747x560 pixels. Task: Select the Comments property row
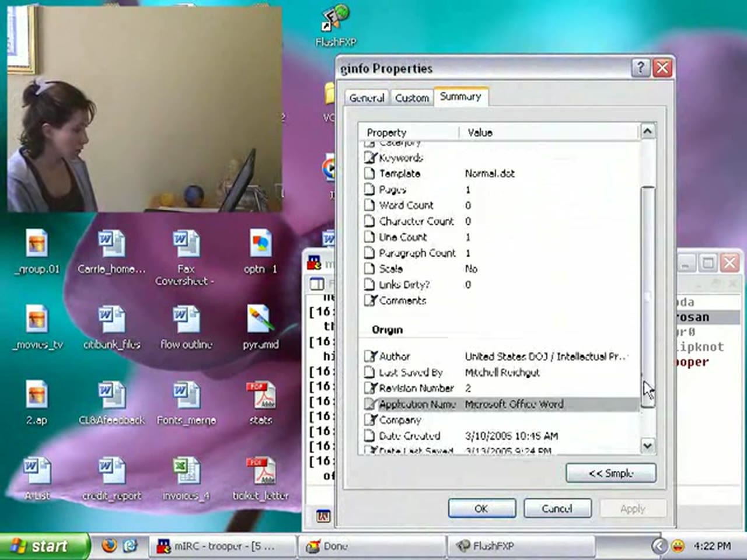point(500,300)
